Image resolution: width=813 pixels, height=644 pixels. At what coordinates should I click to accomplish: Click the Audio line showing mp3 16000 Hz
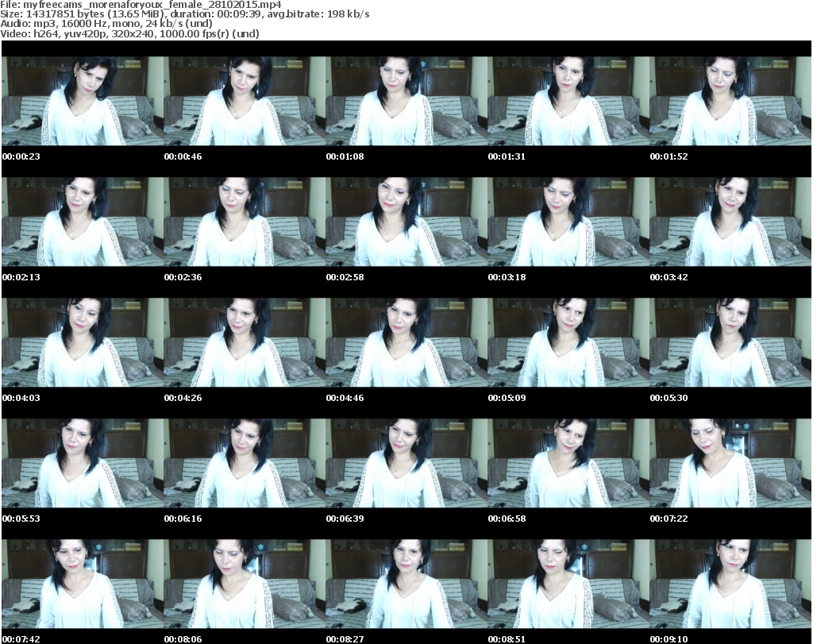tap(106, 24)
